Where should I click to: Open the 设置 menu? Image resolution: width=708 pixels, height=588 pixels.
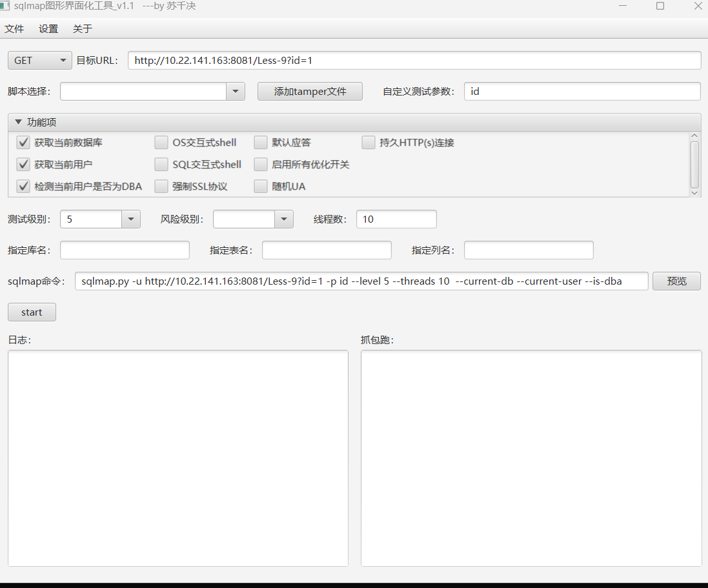(x=48, y=29)
